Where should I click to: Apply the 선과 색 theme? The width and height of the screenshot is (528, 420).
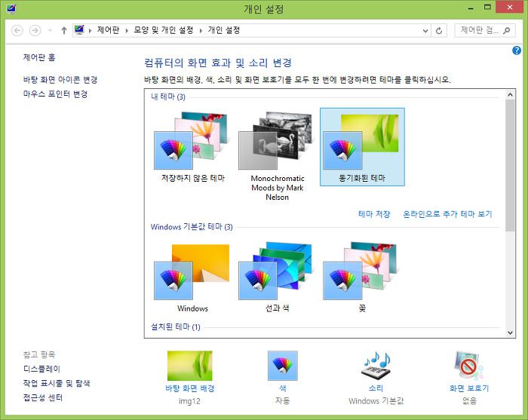[278, 277]
